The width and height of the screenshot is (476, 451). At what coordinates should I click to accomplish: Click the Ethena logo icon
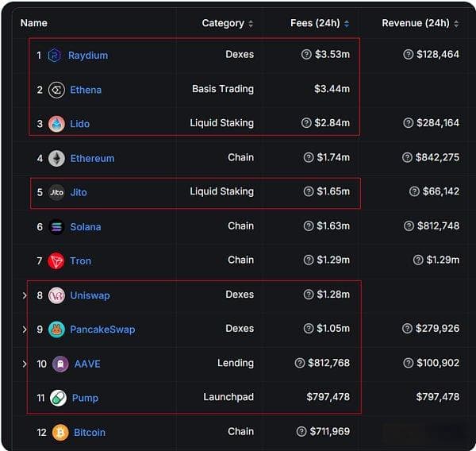pyautogui.click(x=56, y=90)
